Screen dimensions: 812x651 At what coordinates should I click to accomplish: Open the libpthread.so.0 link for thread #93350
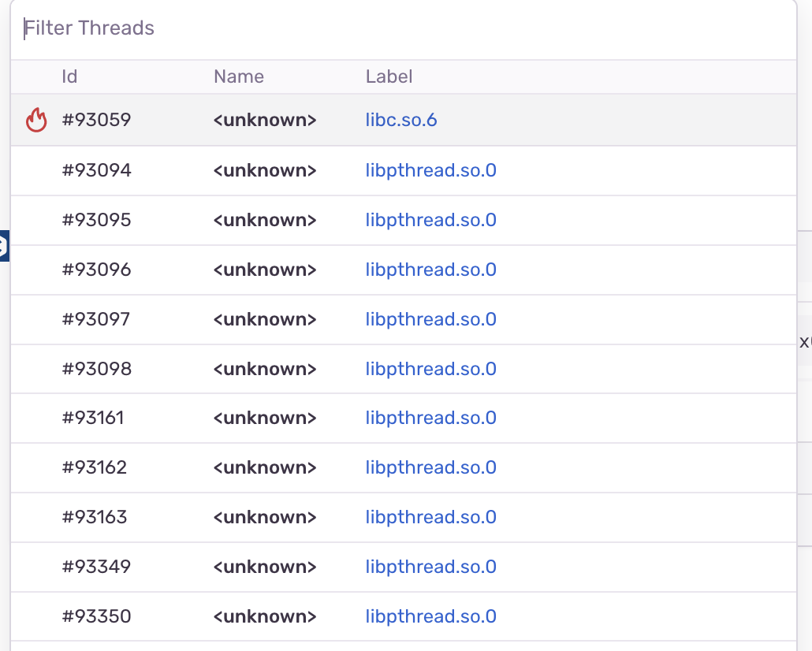point(430,616)
